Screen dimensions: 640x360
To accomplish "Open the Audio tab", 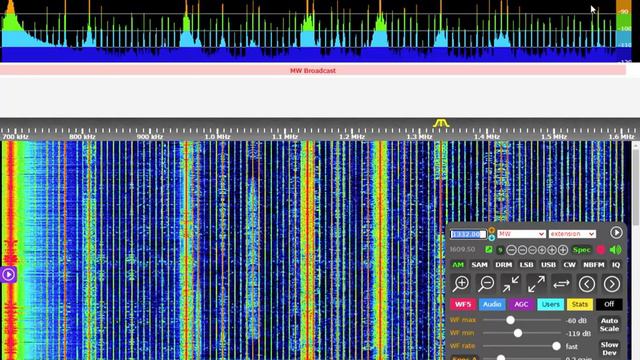I will point(492,304).
